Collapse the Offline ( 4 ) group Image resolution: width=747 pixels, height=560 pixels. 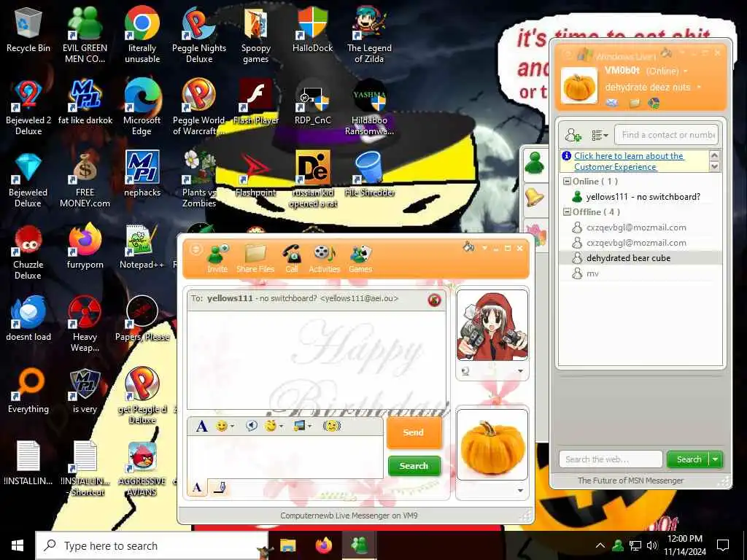point(567,212)
